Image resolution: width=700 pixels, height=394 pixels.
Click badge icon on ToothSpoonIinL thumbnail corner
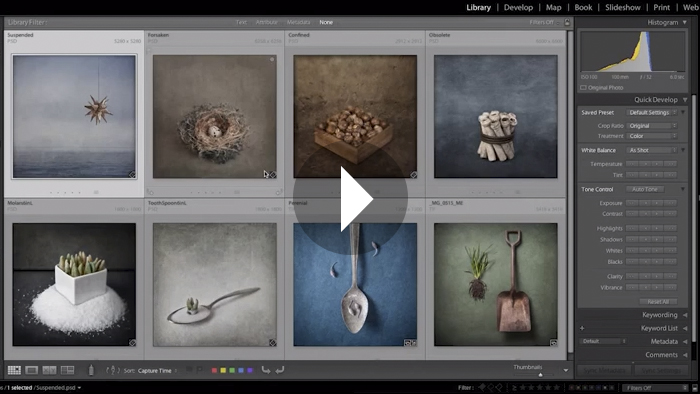(x=273, y=343)
